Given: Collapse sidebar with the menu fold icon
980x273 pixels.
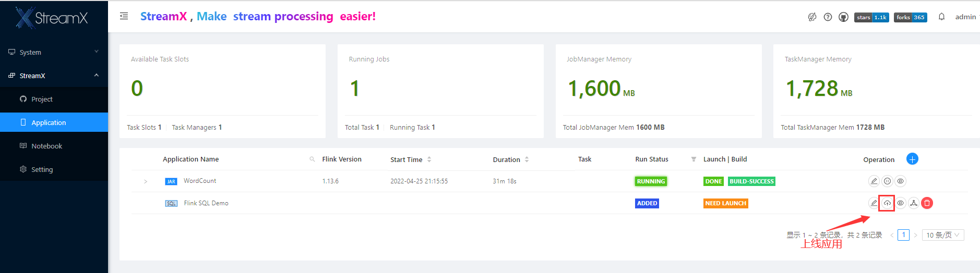Looking at the screenshot, I should click(x=124, y=16).
